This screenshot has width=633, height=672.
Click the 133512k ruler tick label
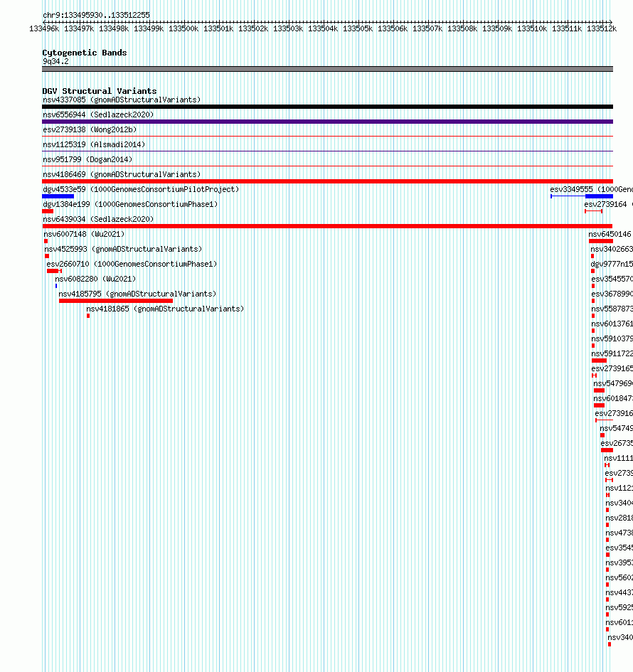(x=602, y=28)
